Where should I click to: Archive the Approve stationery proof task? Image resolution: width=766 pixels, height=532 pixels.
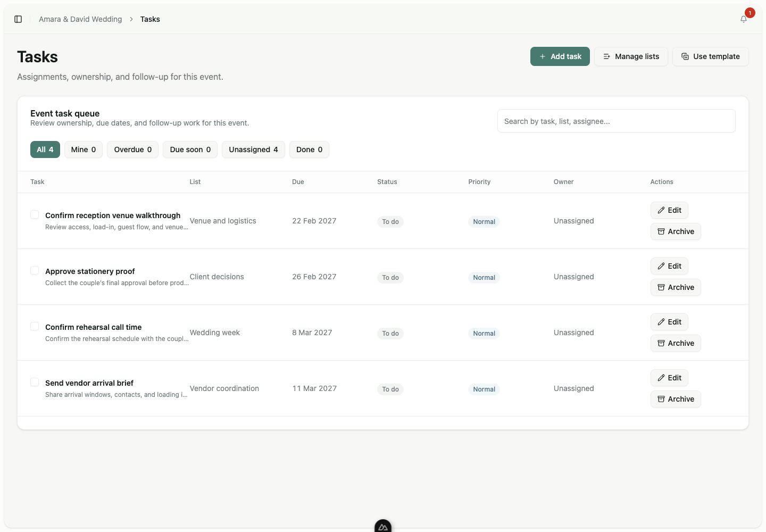click(676, 287)
